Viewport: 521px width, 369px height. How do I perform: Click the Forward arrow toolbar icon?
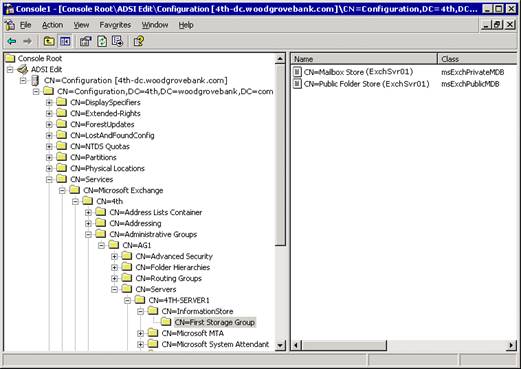[x=27, y=41]
